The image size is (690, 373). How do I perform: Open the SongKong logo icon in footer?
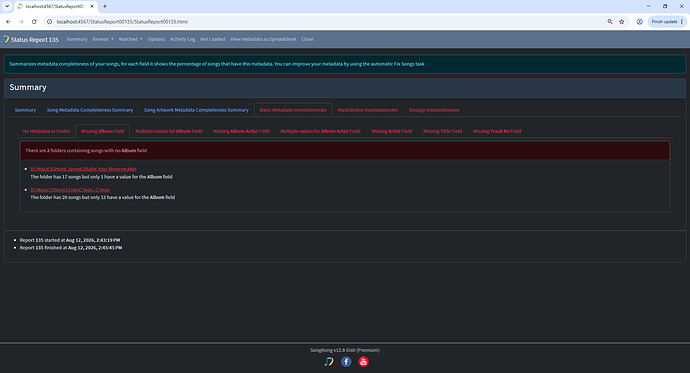[x=329, y=362]
